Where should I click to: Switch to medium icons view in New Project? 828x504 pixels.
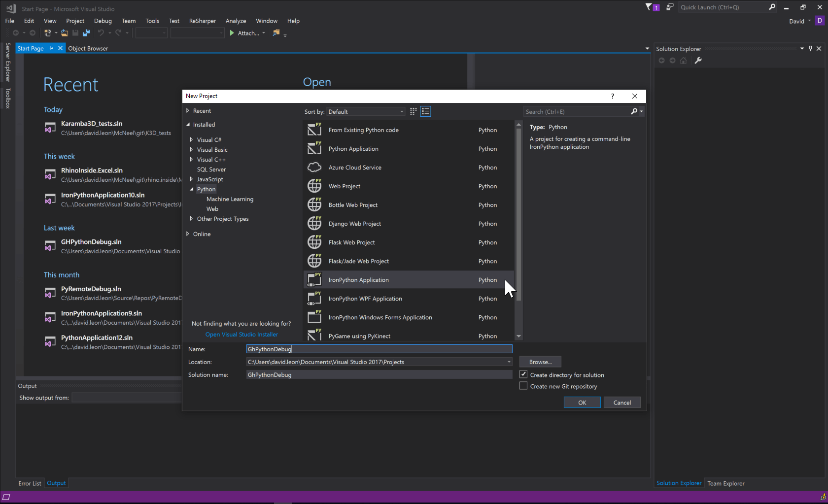click(414, 111)
